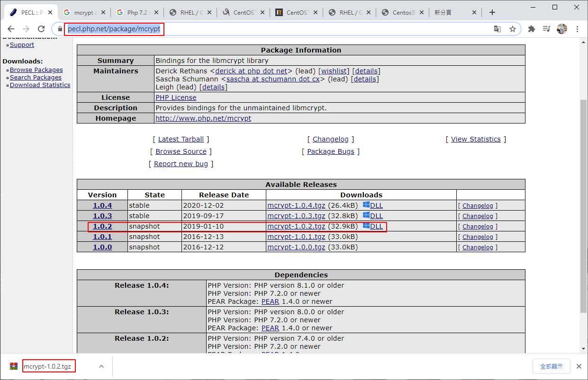Open version 1.0.2 release link
The width and height of the screenshot is (588, 380).
[x=102, y=226]
